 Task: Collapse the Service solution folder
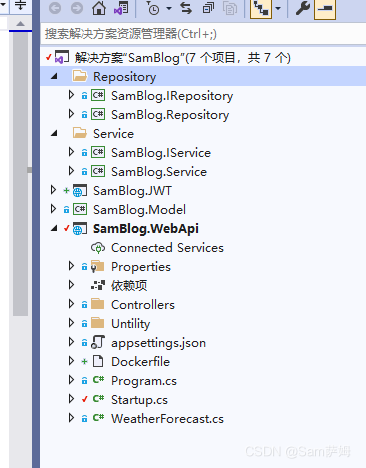tap(54, 134)
